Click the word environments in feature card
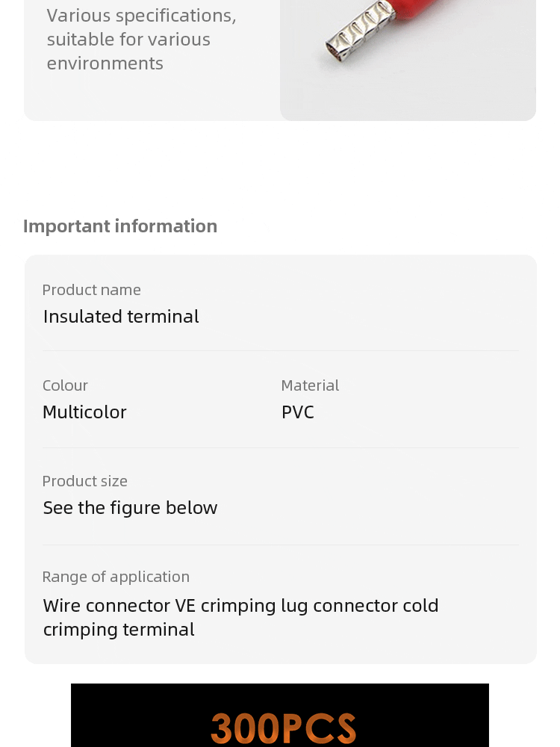This screenshot has width=560, height=747. pyautogui.click(x=105, y=63)
